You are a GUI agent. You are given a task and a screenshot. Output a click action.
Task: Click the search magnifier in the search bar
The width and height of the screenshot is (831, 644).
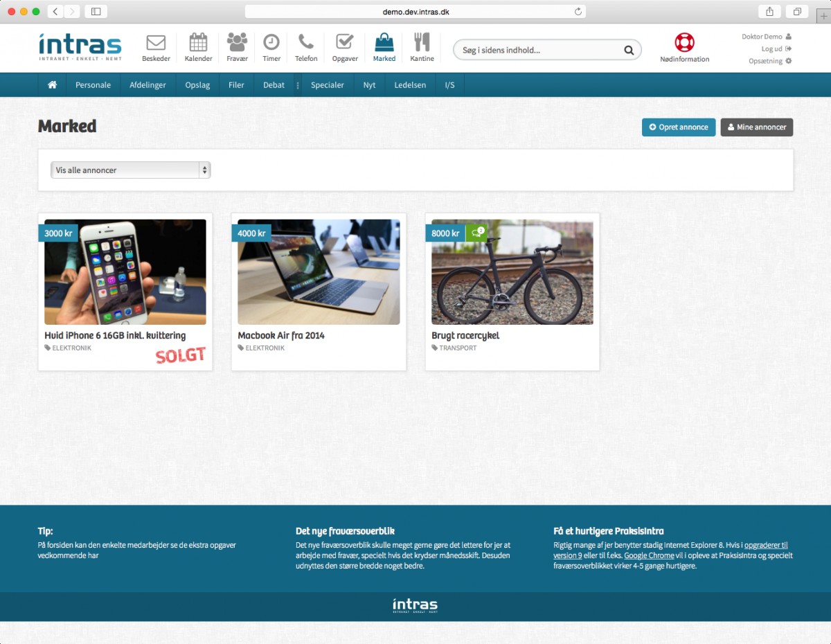(x=628, y=50)
